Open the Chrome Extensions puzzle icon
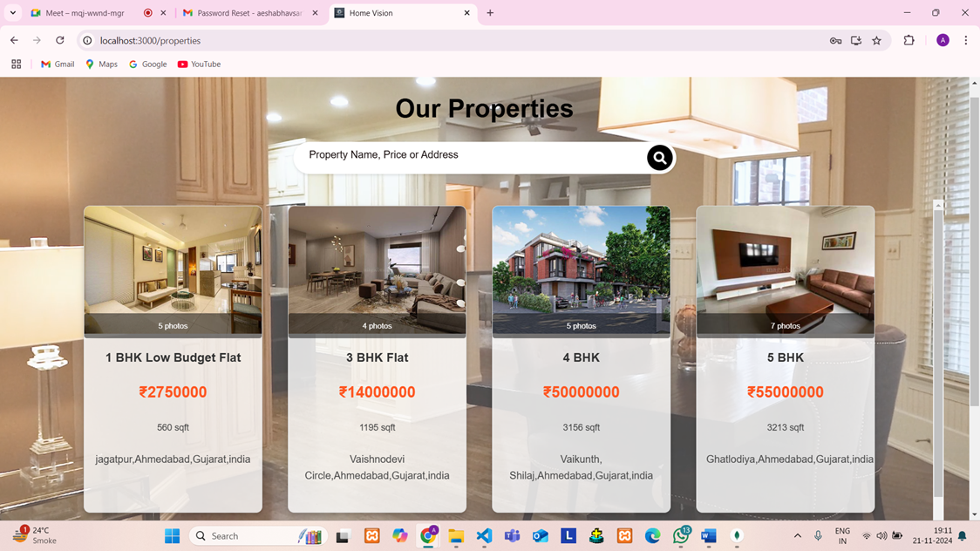The image size is (980, 551). [909, 41]
